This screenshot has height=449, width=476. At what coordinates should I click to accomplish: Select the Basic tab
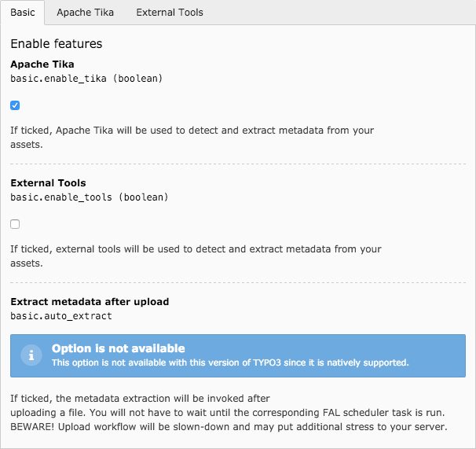[x=22, y=13]
